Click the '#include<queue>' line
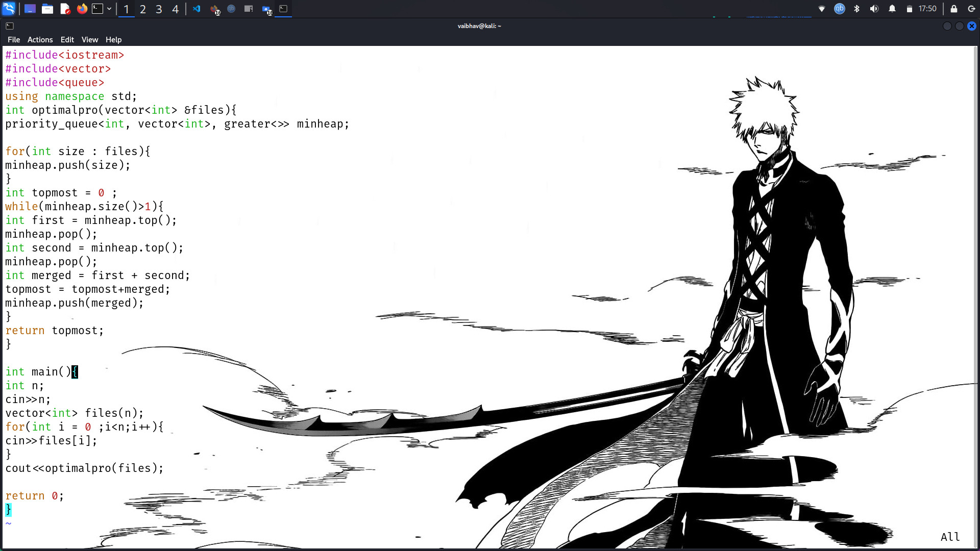 click(55, 83)
